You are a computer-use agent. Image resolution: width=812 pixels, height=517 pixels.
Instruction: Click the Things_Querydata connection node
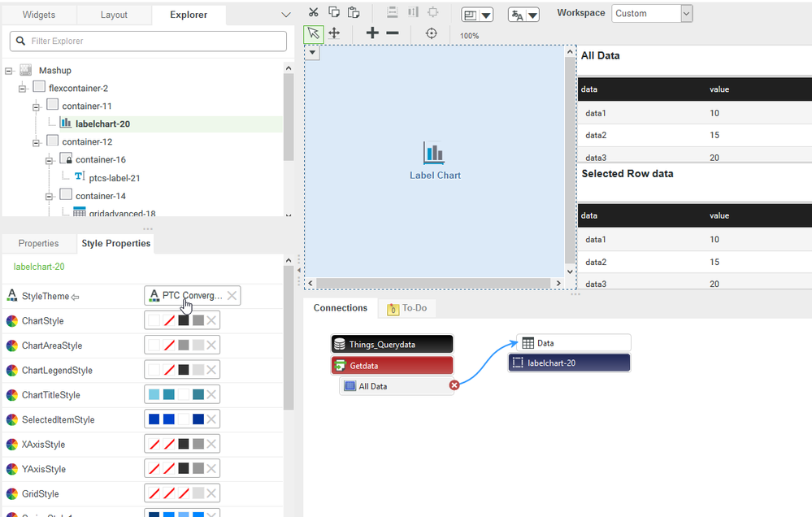392,345
